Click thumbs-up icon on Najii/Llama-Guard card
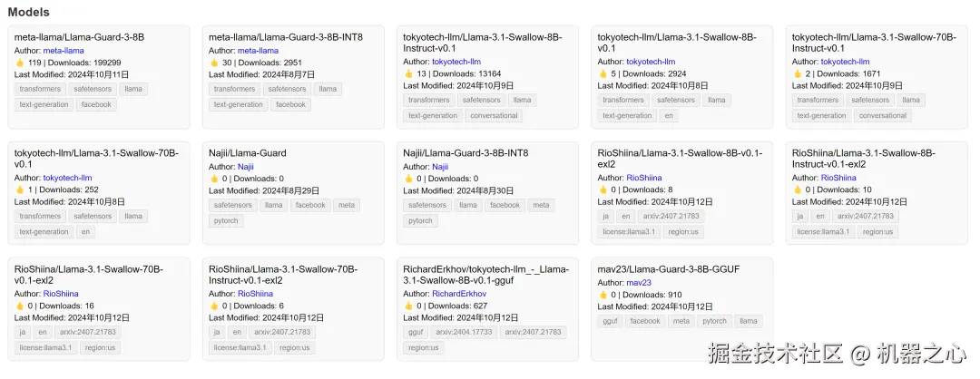Image resolution: width=980 pixels, height=379 pixels. click(x=214, y=179)
